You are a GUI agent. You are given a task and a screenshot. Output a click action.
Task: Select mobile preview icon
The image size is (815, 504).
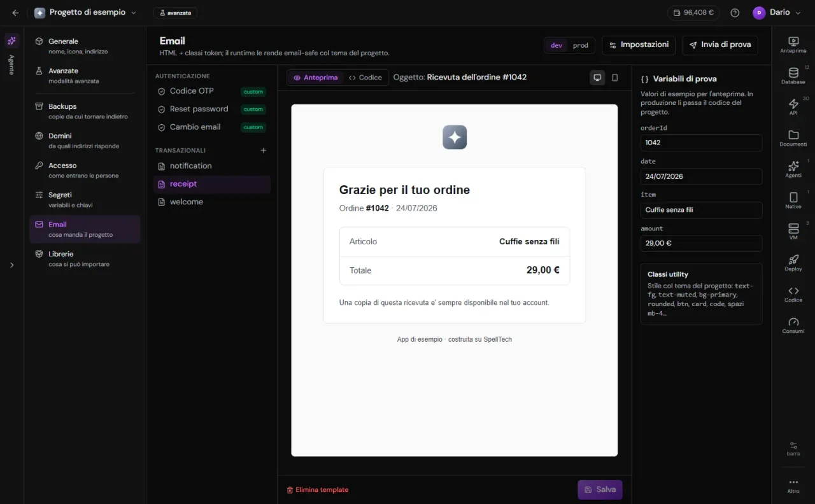tap(614, 78)
